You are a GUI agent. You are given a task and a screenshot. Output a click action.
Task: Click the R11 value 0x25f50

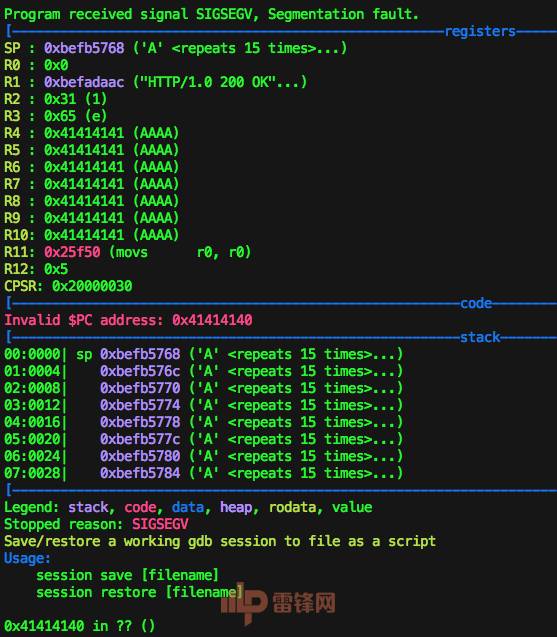[72, 252]
